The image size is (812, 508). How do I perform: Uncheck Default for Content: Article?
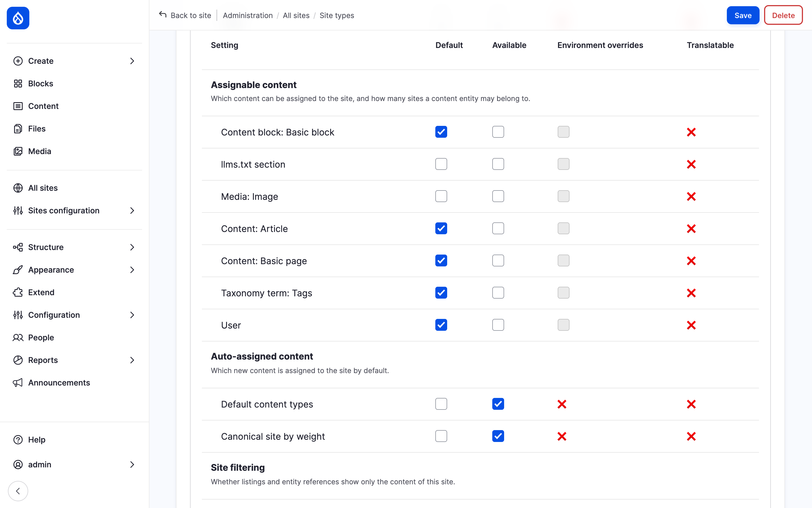click(441, 229)
